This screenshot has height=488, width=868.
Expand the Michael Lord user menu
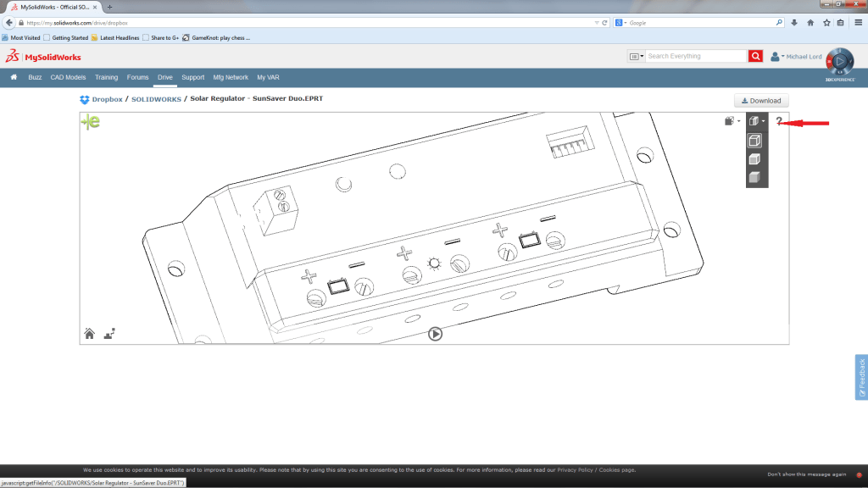click(795, 56)
